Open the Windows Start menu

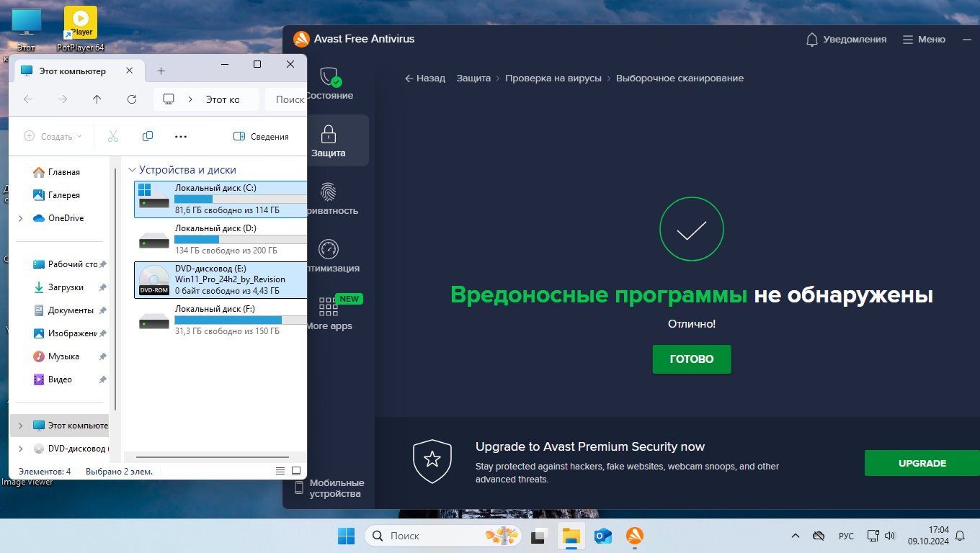click(346, 536)
